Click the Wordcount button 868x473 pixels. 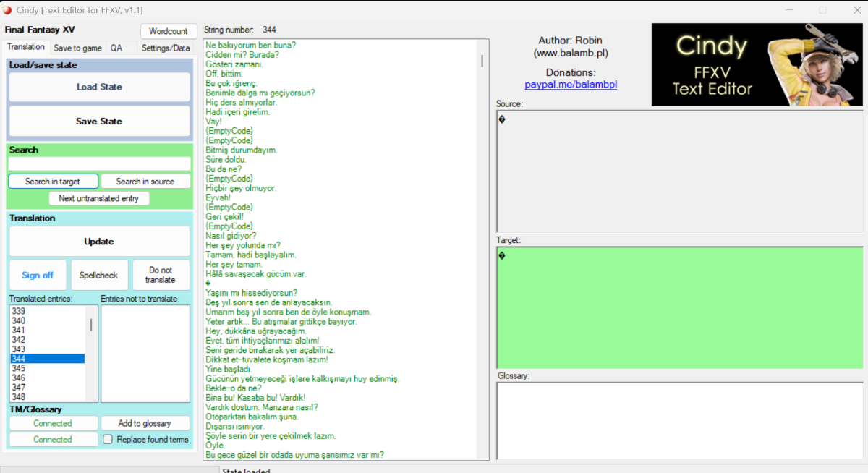click(x=168, y=31)
